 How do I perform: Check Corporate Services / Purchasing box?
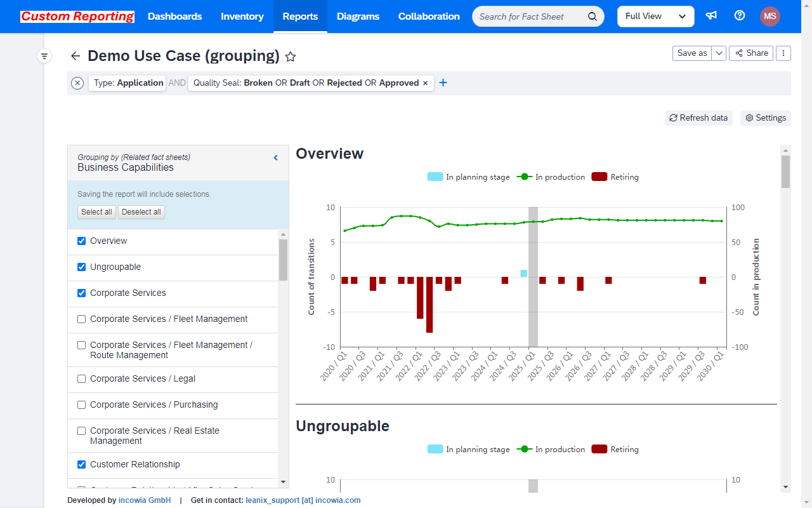pyautogui.click(x=81, y=404)
